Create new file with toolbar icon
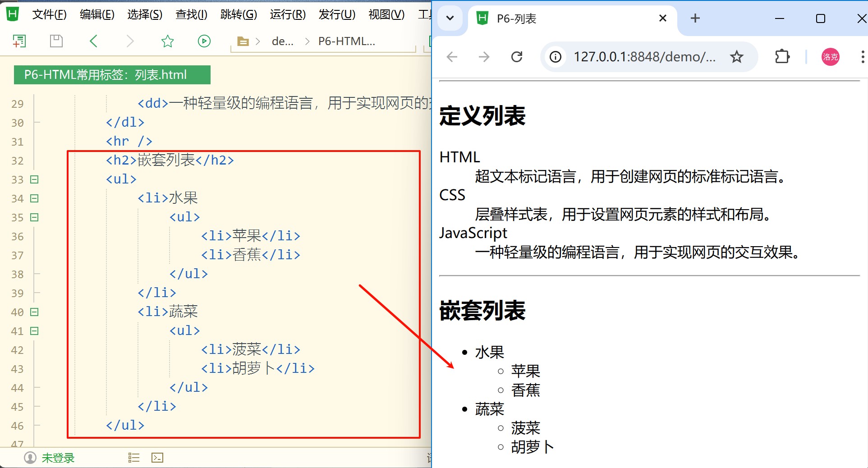 [19, 41]
